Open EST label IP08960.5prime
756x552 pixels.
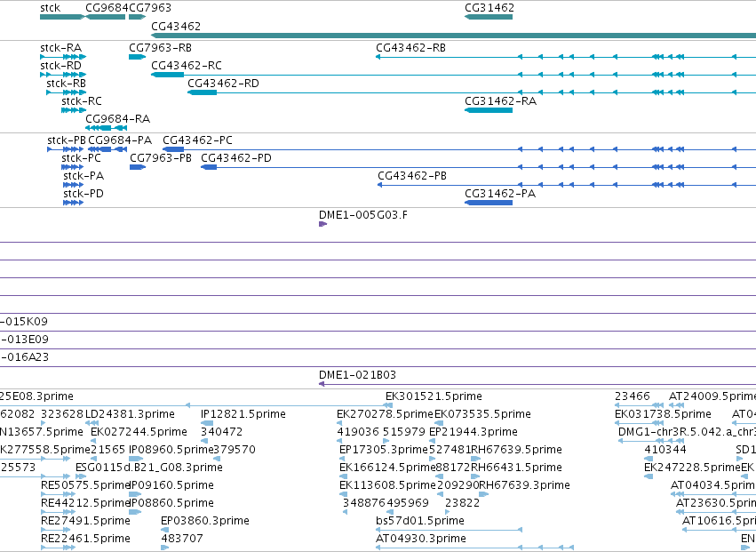pyautogui.click(x=171, y=450)
